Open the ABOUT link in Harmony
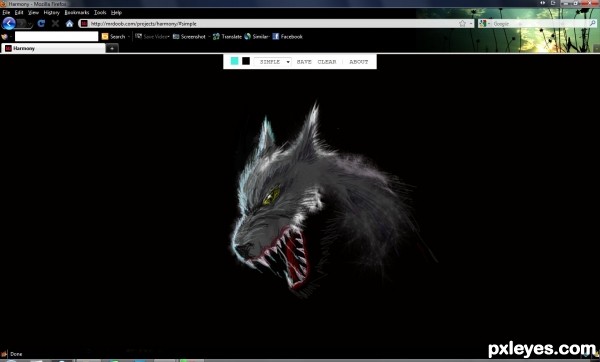This screenshot has width=600, height=362. 359,62
